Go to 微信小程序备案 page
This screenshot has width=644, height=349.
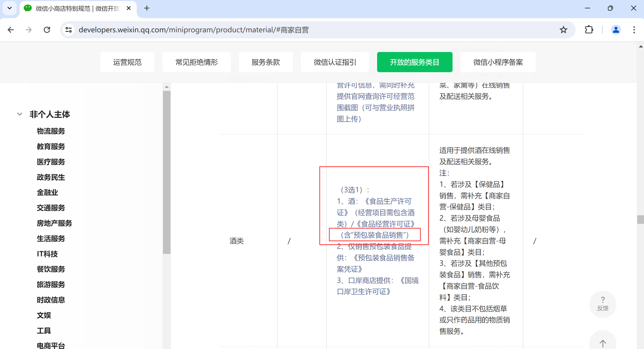pos(498,62)
